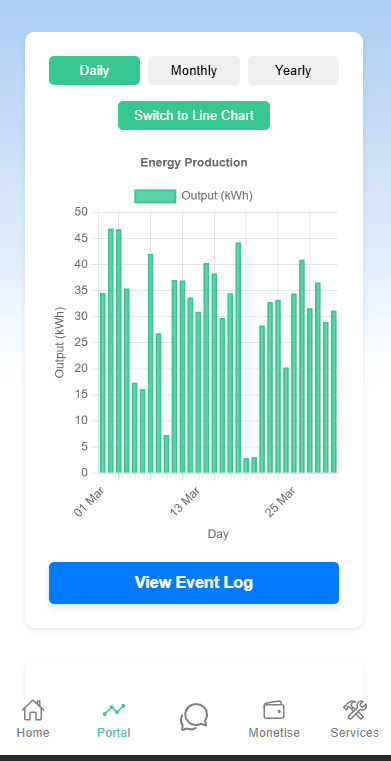This screenshot has height=761, width=391.
Task: Click the last bar on the chart
Action: (x=334, y=392)
